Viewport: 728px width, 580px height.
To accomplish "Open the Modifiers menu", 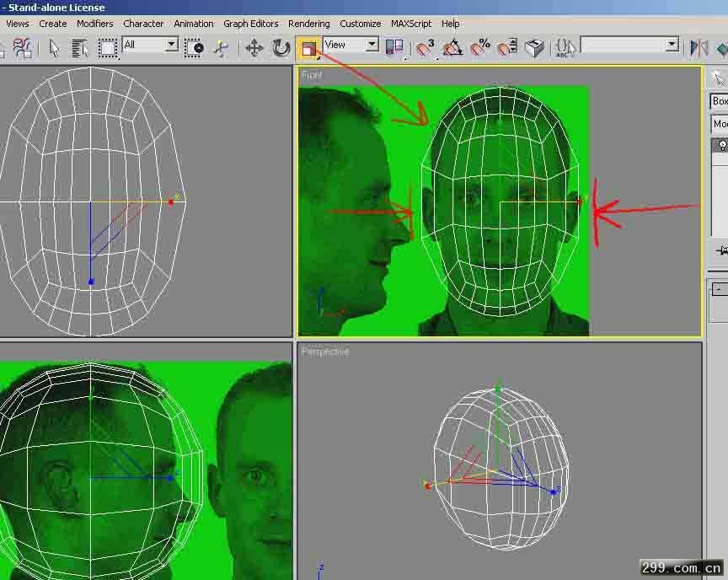I will pos(94,24).
